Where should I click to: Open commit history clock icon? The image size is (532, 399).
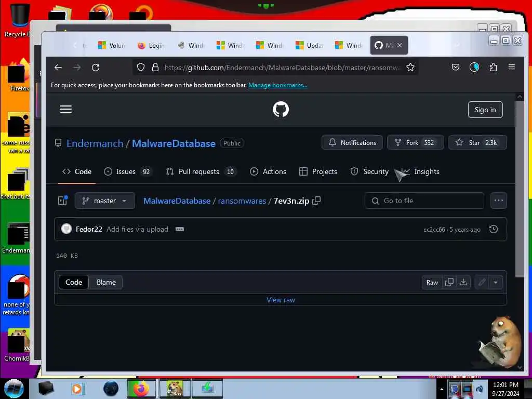494,229
